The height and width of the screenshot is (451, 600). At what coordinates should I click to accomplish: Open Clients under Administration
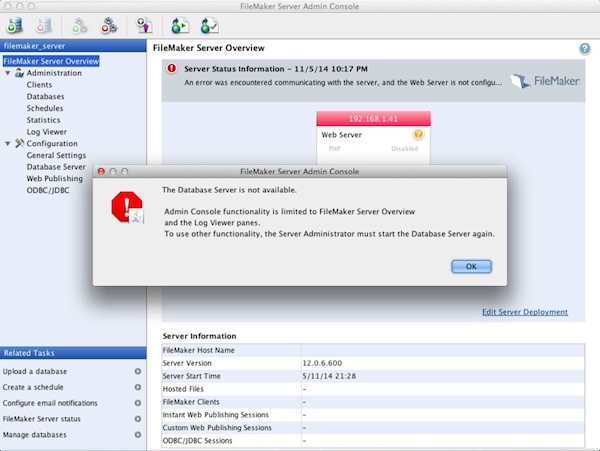coord(39,85)
